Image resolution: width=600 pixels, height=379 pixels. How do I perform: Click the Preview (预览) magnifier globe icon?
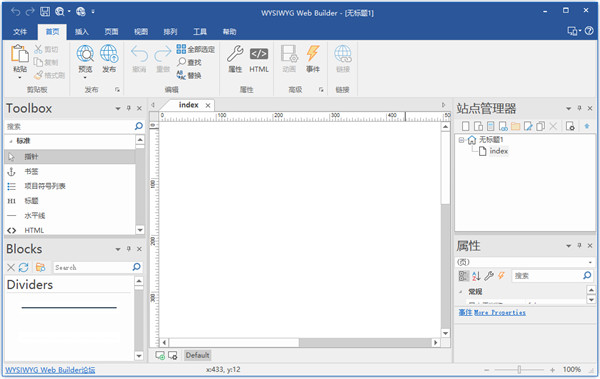(85, 54)
